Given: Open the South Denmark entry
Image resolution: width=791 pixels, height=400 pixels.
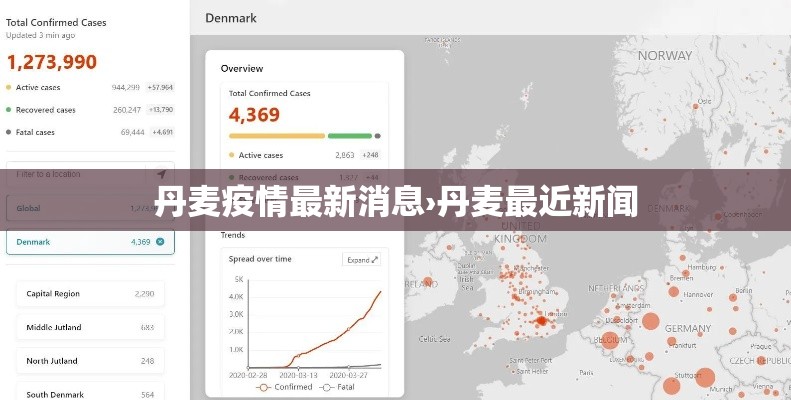Looking at the screenshot, I should [90, 393].
